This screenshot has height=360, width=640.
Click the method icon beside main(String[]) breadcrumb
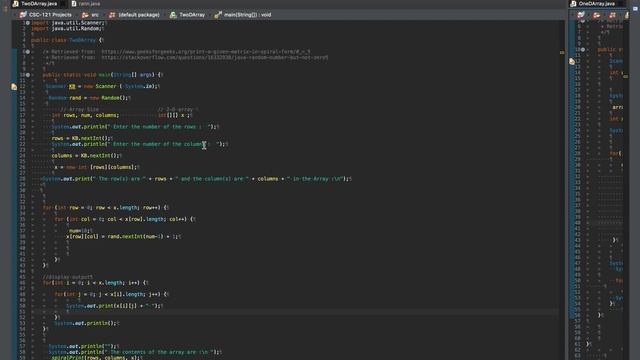[218, 15]
